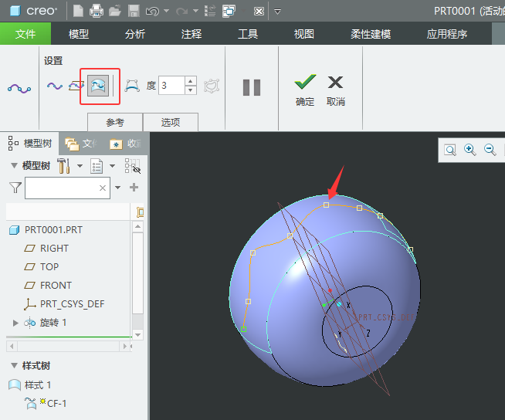This screenshot has height=420, width=505.
Task: Expand the 旋转 1 feature node
Action: pos(15,323)
